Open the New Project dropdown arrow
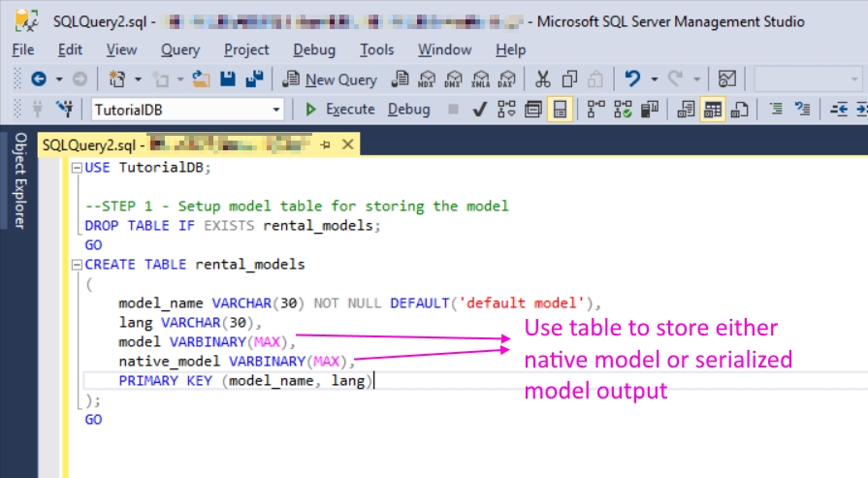Screen dimensions: 868x478 [138, 80]
